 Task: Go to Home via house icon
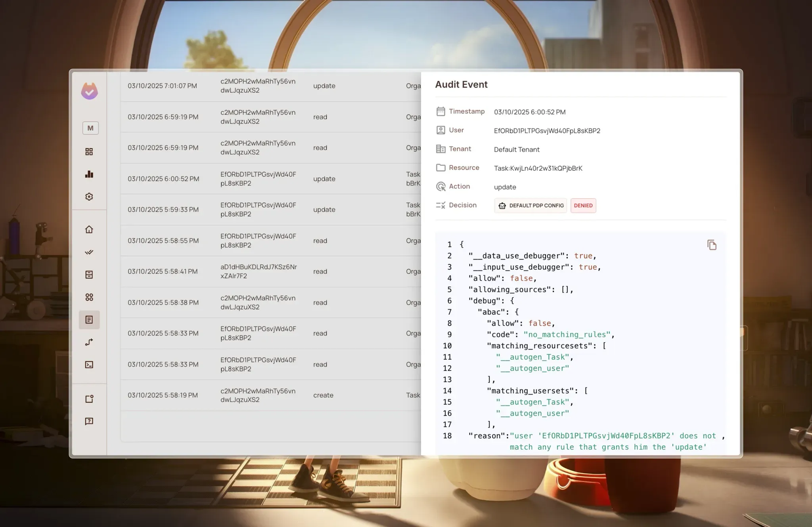click(89, 229)
